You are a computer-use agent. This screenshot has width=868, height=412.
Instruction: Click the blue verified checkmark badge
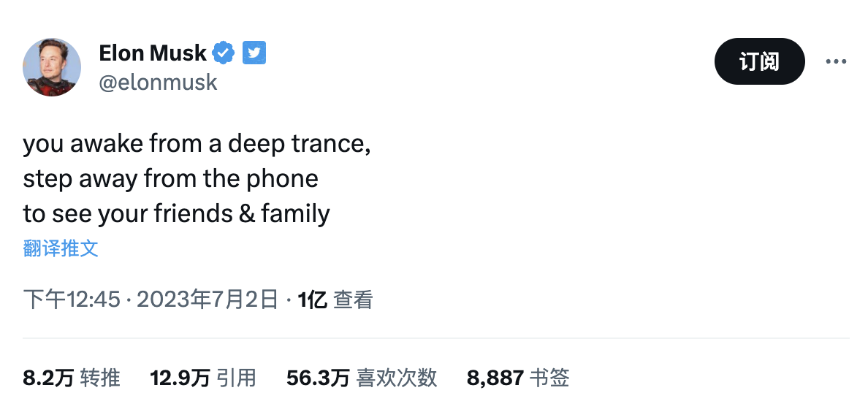224,53
